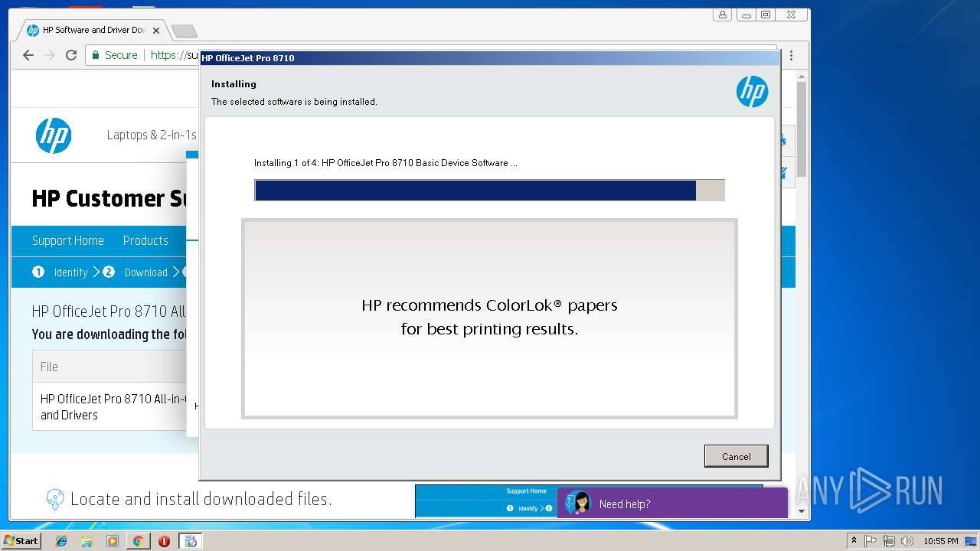This screenshot has width=980, height=551.
Task: Click virtual agent avatar icon
Action: click(x=578, y=503)
